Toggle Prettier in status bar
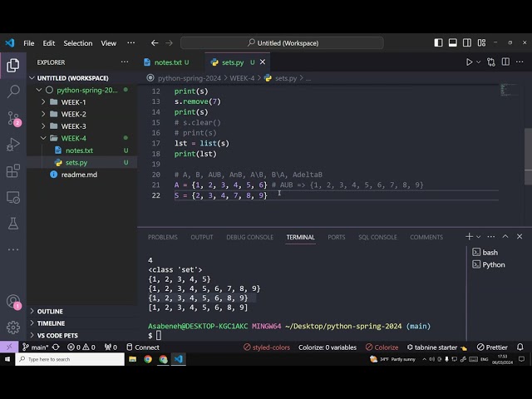Screen dimensions: 532x399 point(492,347)
